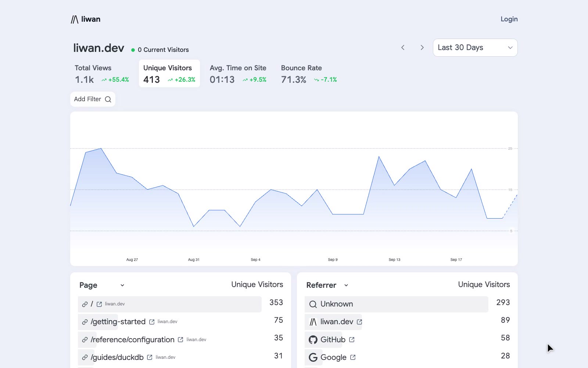
Task: Click link icon beside /getting-started
Action: click(x=85, y=322)
